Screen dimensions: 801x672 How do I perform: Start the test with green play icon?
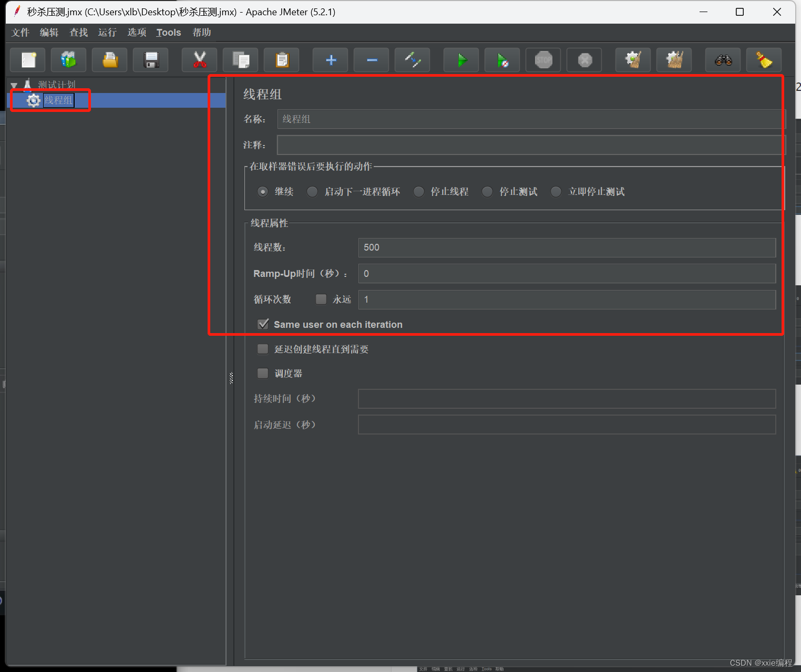pos(461,60)
